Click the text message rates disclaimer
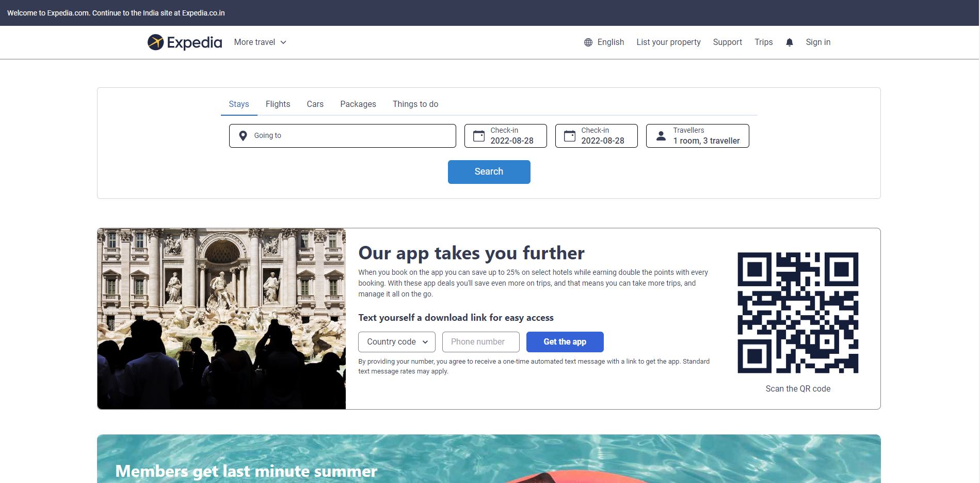 [534, 366]
